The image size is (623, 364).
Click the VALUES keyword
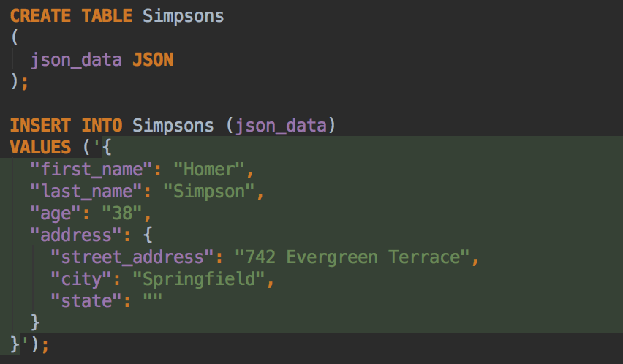[41, 147]
